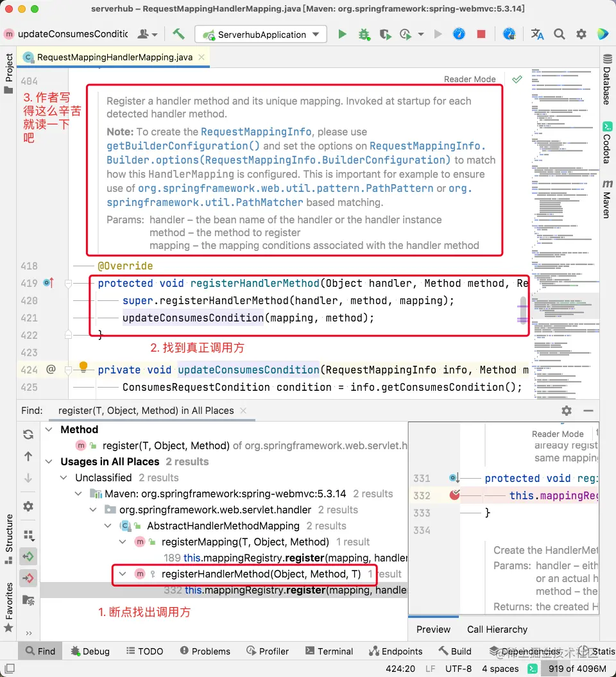
Task: Open the Debug tool window tab
Action: [90, 651]
